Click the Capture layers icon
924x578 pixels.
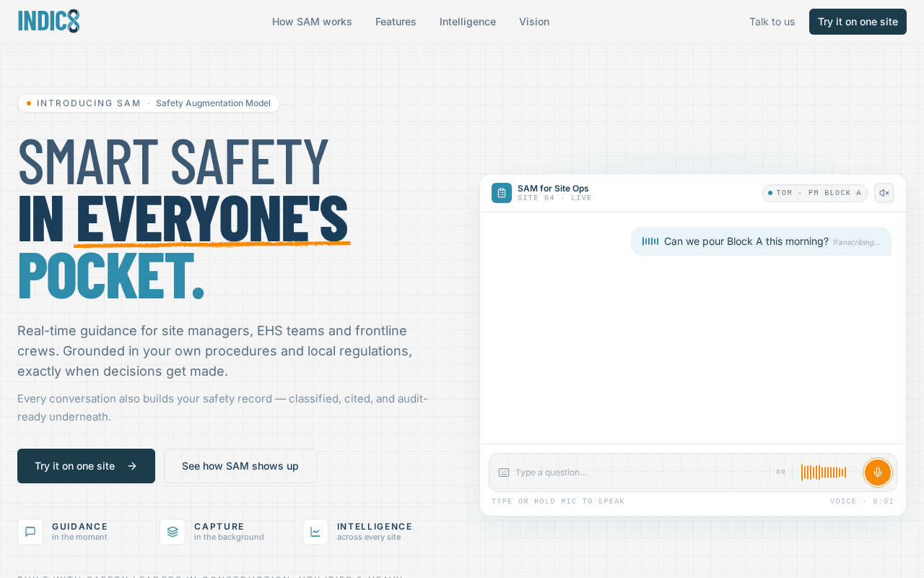173,532
